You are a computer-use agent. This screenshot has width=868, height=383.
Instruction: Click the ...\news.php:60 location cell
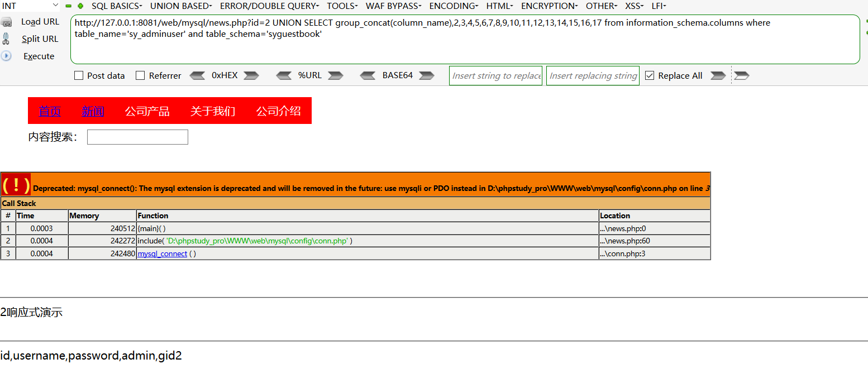[x=655, y=241]
